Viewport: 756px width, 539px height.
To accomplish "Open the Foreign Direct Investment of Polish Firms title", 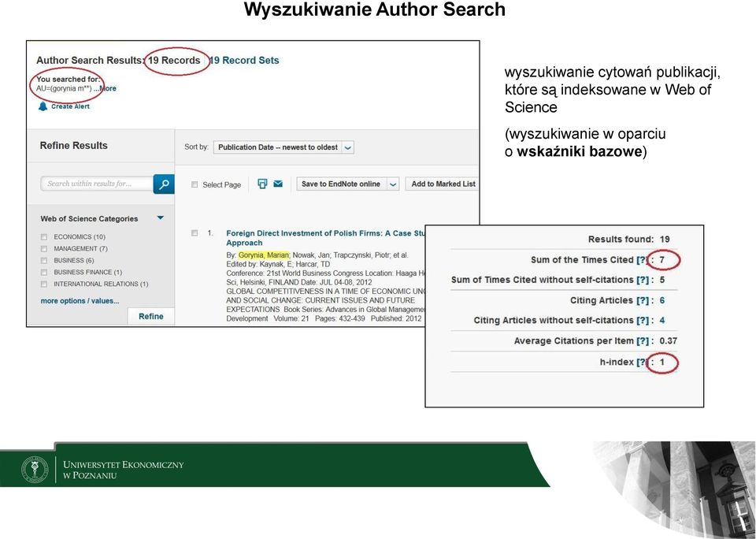I will [326, 238].
